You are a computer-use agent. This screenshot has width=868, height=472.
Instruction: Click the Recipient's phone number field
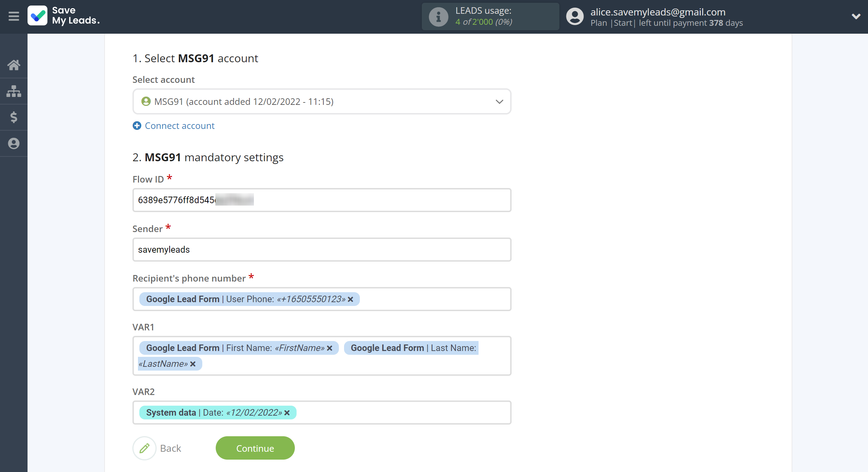click(322, 299)
